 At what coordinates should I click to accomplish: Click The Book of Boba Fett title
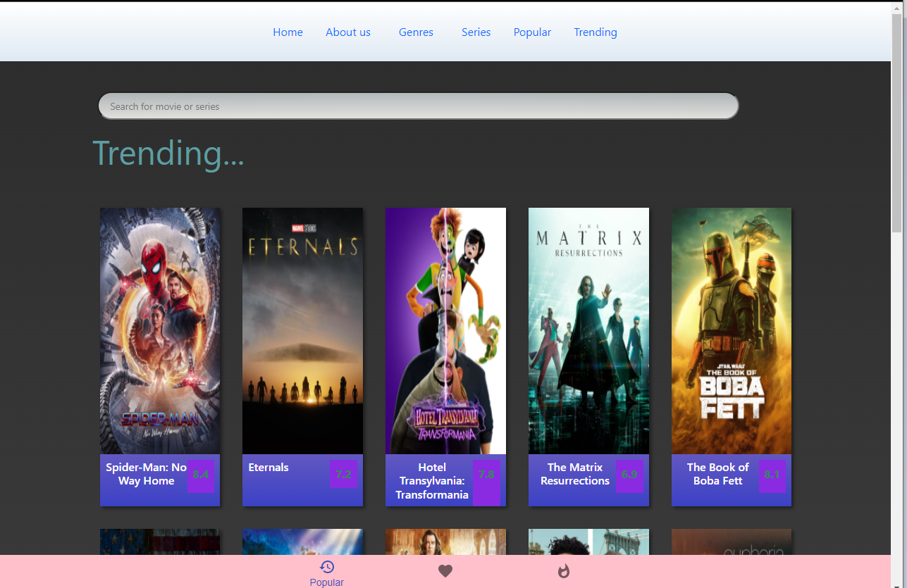pos(717,474)
